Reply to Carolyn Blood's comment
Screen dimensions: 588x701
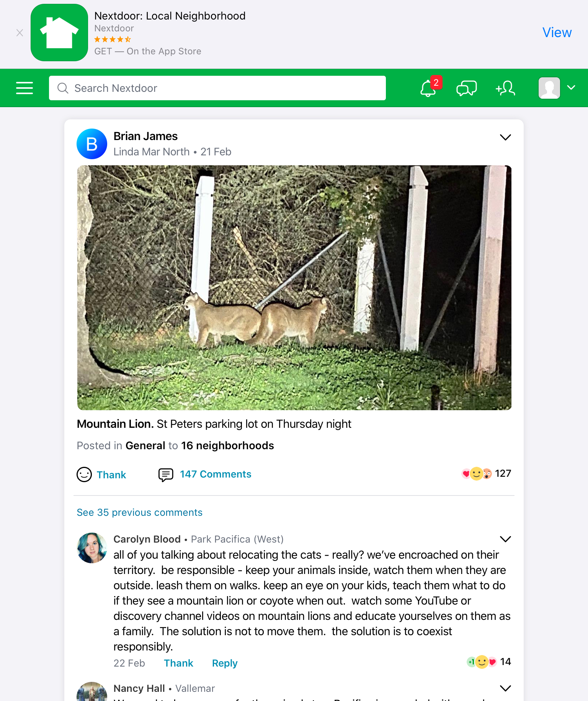click(225, 663)
